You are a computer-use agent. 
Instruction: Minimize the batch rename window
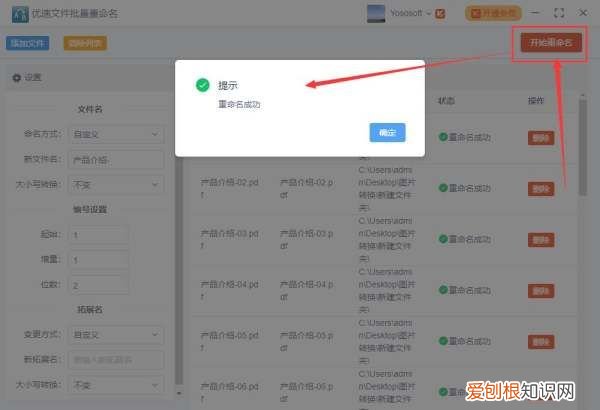click(535, 13)
